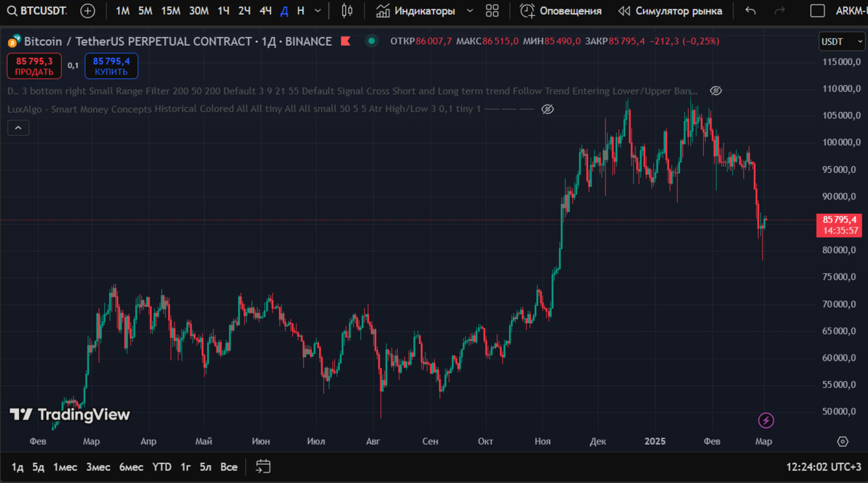The height and width of the screenshot is (483, 868).
Task: Click the purple lightning bolt icon
Action: pyautogui.click(x=766, y=420)
